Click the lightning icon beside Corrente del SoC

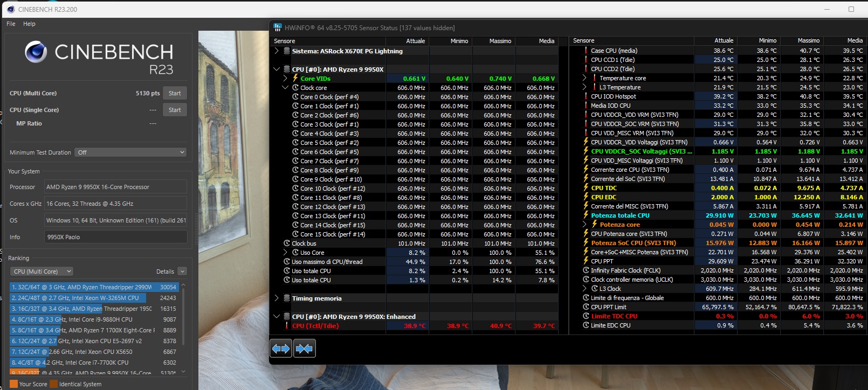pyautogui.click(x=586, y=179)
